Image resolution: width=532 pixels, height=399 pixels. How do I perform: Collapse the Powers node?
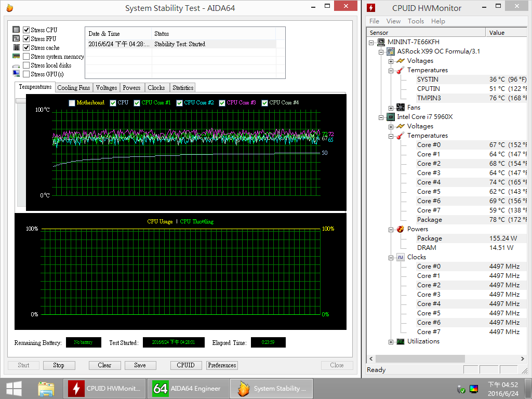coord(391,230)
